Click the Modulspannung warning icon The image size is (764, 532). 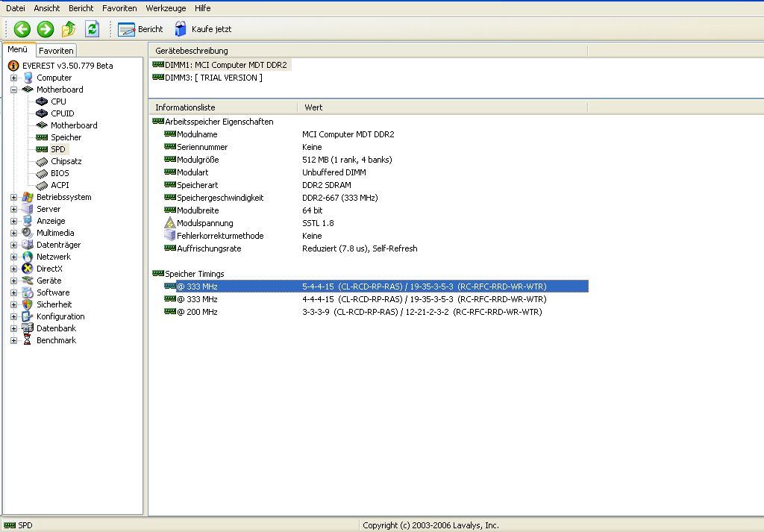coord(169,222)
